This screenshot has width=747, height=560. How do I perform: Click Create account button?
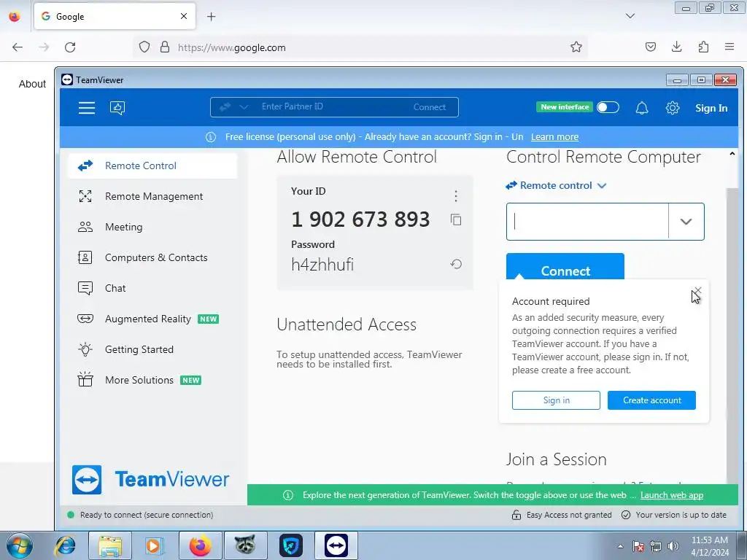coord(651,400)
